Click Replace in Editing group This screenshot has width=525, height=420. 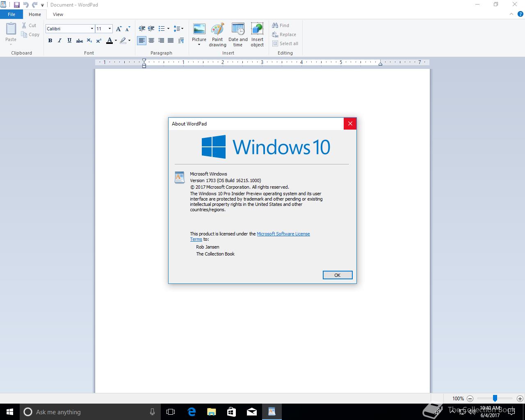tap(284, 34)
